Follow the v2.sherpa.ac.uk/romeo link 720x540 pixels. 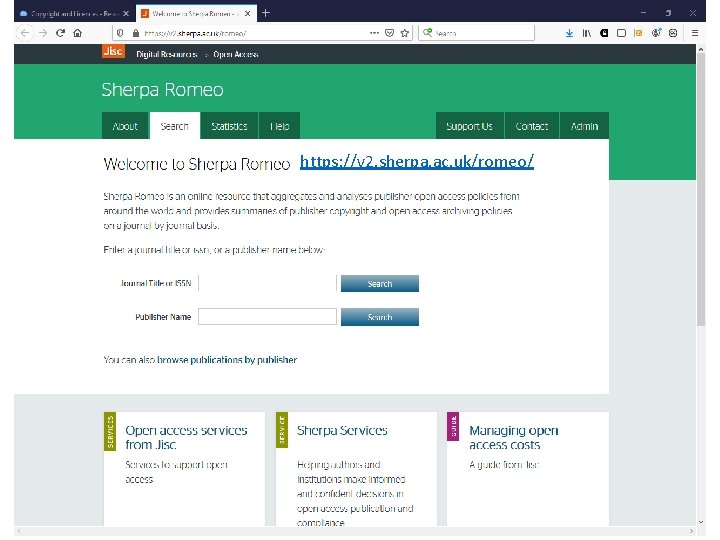[x=416, y=162]
